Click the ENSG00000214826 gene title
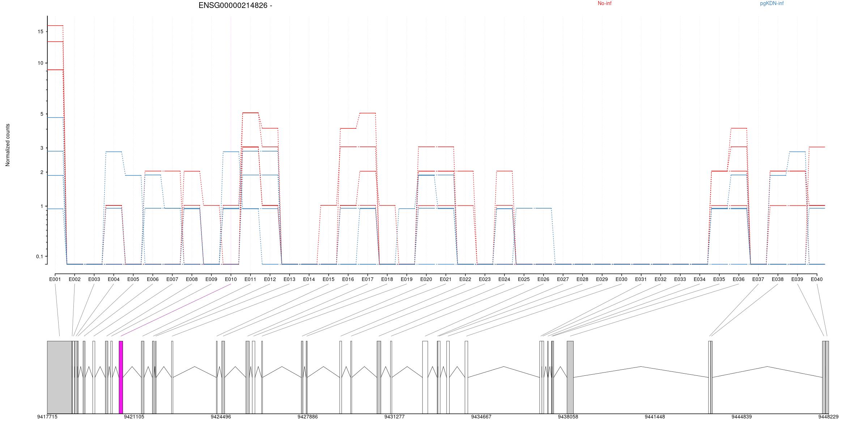Screen dimensions: 868x434 235,5
